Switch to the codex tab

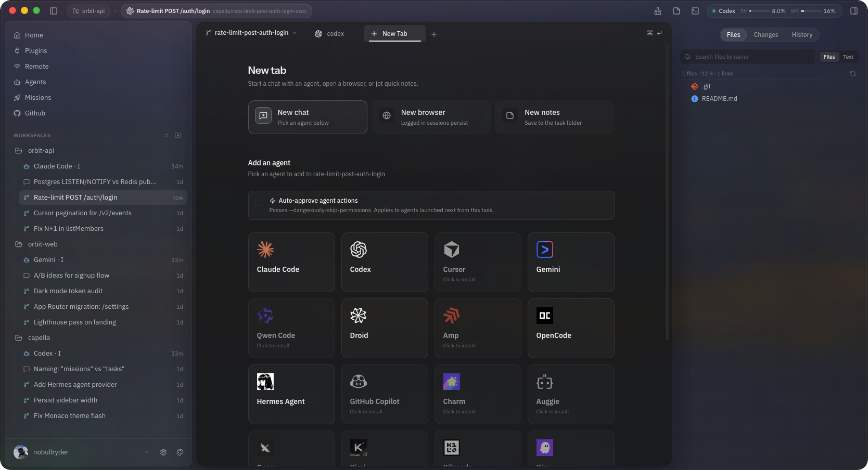[x=329, y=34]
